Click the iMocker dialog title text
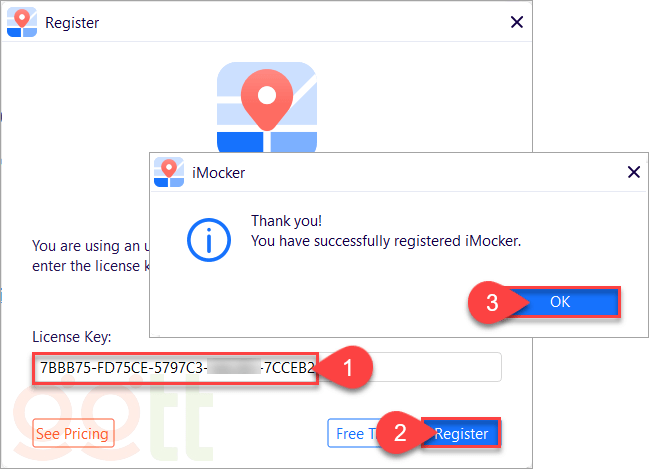The image size is (651, 469). (x=218, y=172)
